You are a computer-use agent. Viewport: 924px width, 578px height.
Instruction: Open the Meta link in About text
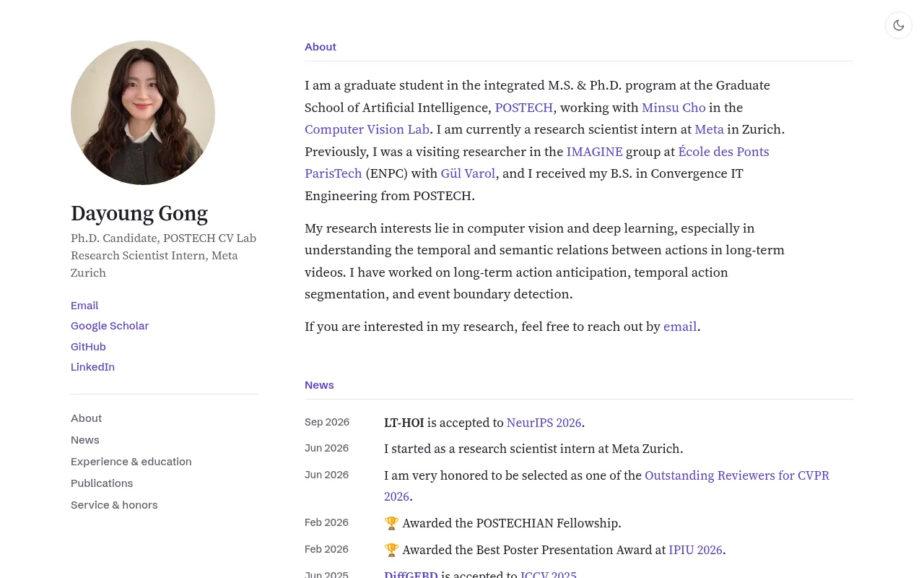[709, 129]
